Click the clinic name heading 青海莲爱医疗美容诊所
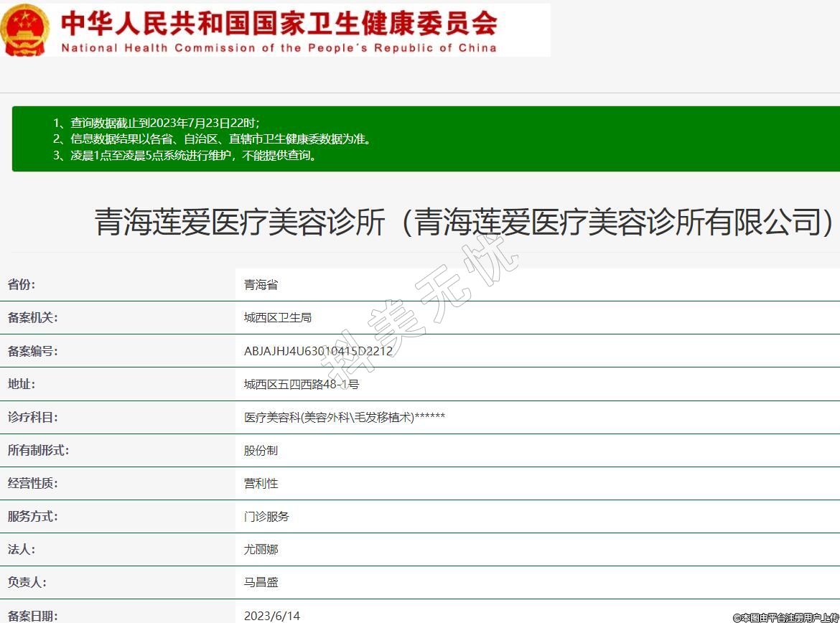This screenshot has height=623, width=840. (x=464, y=222)
